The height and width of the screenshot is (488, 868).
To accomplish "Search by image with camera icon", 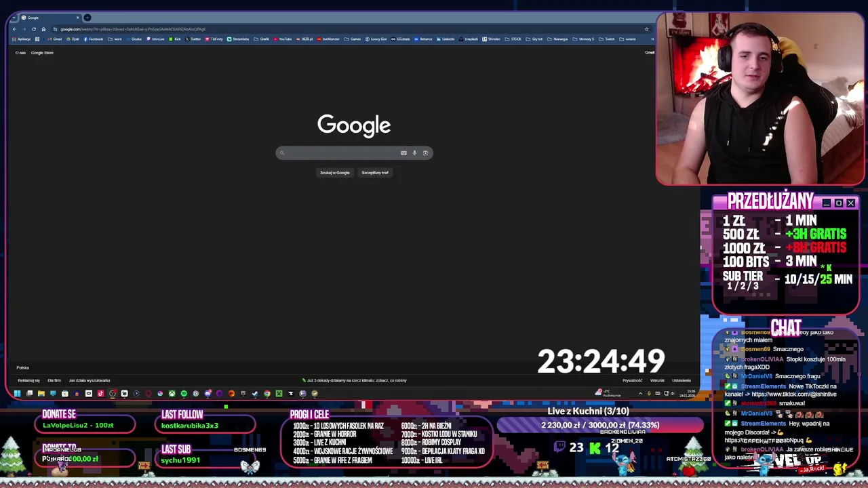I will tap(425, 153).
